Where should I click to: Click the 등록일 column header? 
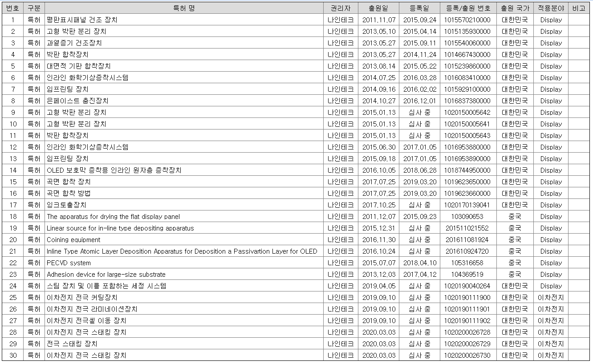(419, 8)
